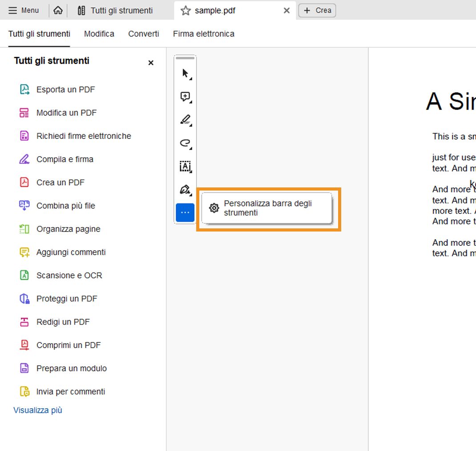Click the Comprimi un PDF icon

[x=24, y=345]
